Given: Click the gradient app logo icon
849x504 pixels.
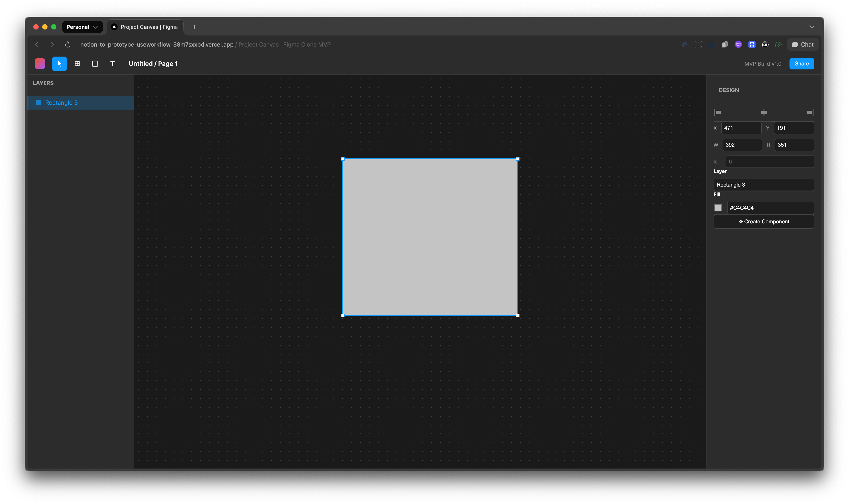Looking at the screenshot, I should (40, 63).
